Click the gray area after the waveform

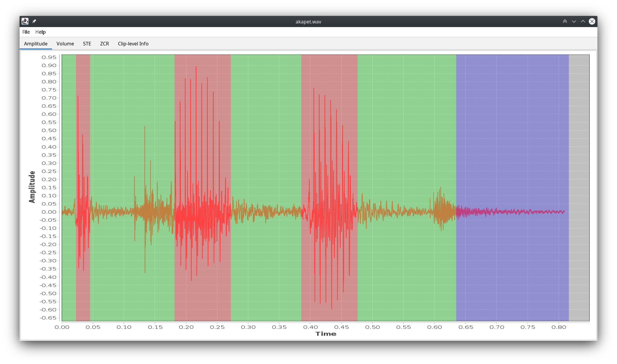pyautogui.click(x=579, y=180)
